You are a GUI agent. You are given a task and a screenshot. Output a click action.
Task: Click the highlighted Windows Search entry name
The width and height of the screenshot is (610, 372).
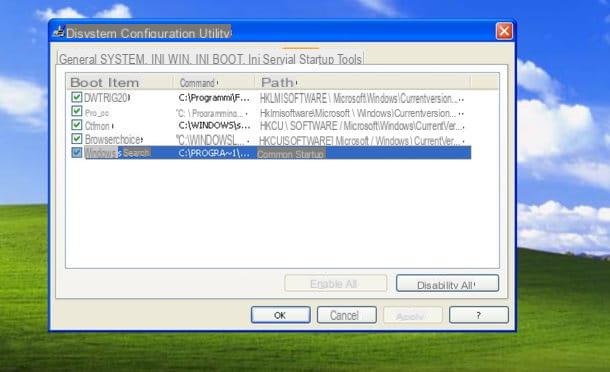(x=117, y=153)
